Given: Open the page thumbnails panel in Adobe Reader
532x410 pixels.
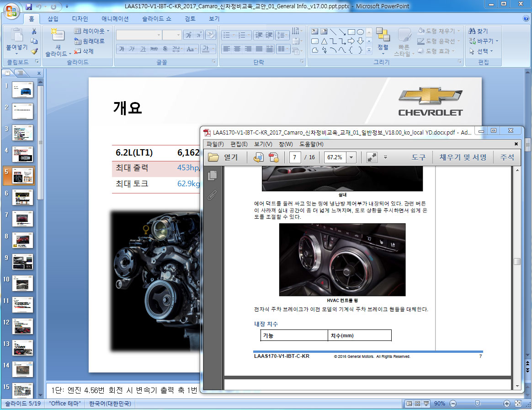Looking at the screenshot, I should point(213,175).
